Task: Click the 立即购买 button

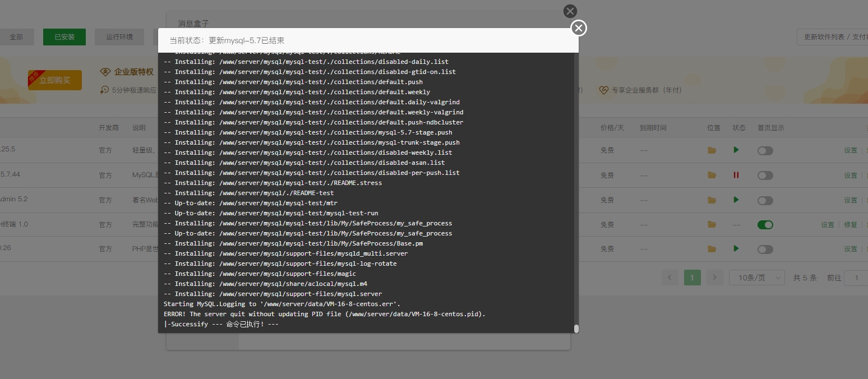Action: 55,80
